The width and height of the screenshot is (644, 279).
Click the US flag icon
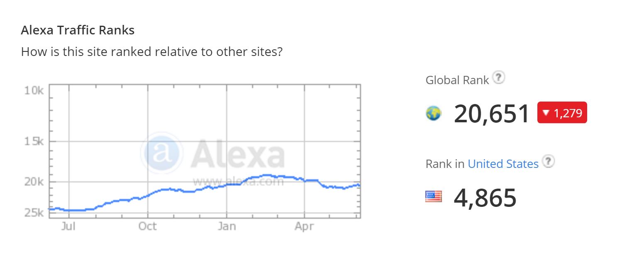point(434,197)
